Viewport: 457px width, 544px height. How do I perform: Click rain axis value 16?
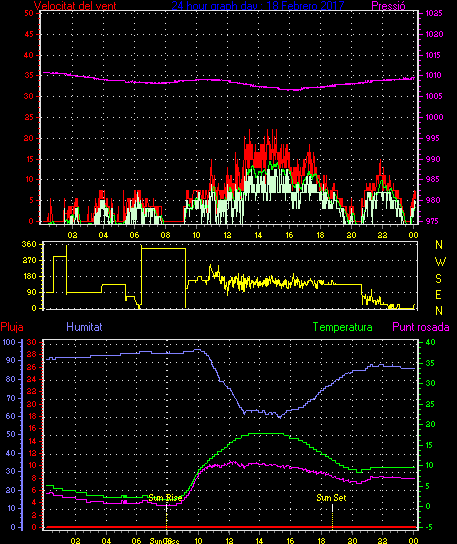pos(32,428)
